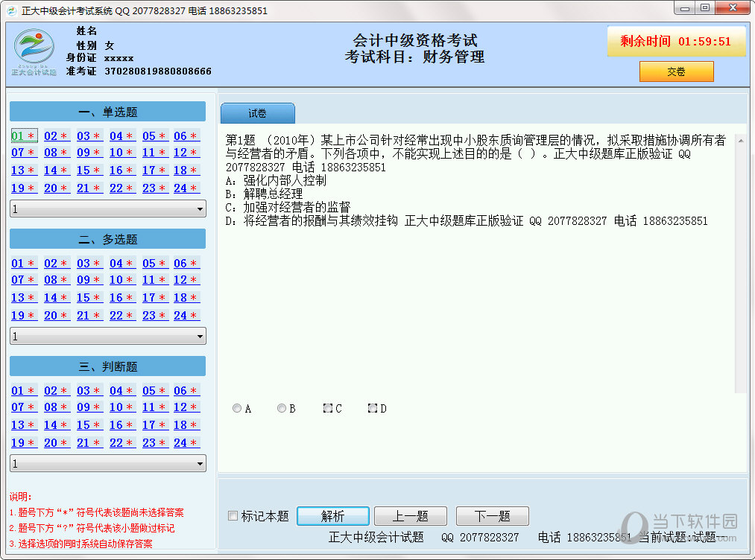
Task: Open multiple-choice question 14
Action: 57,297
